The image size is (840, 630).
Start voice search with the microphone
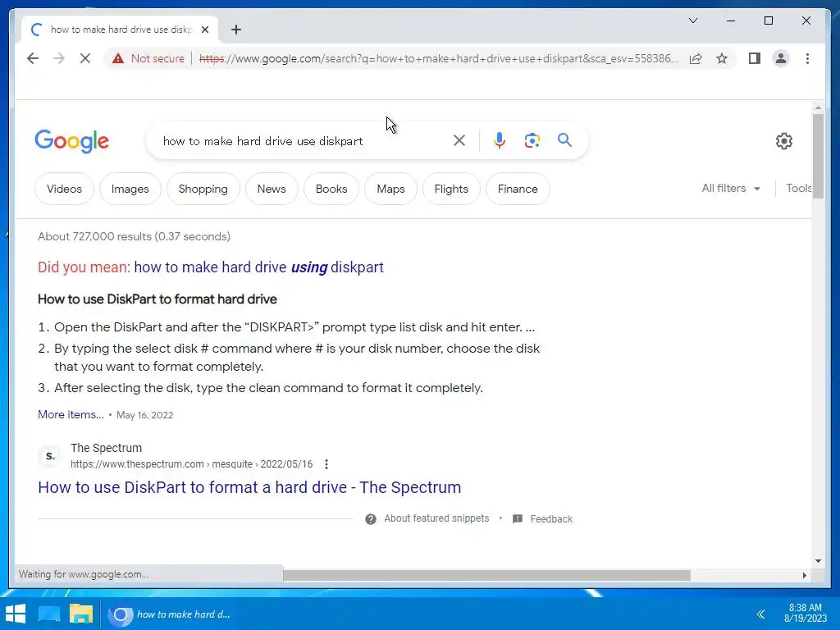point(500,140)
